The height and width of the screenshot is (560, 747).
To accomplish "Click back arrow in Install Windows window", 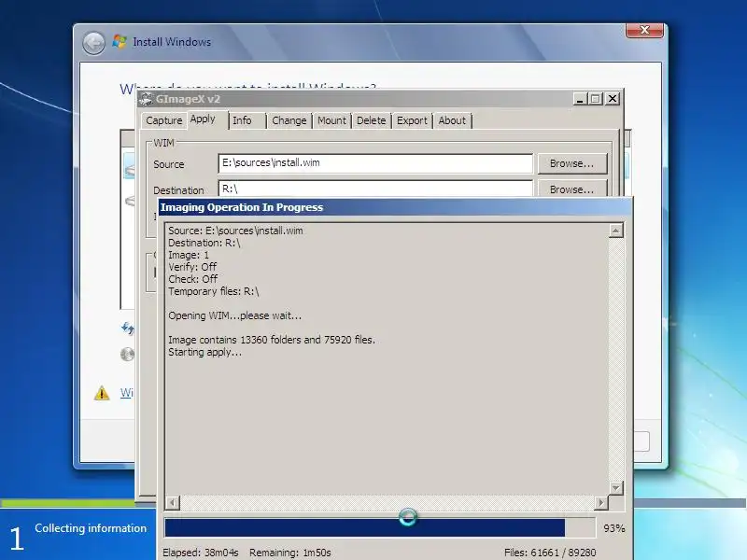I will [94, 43].
